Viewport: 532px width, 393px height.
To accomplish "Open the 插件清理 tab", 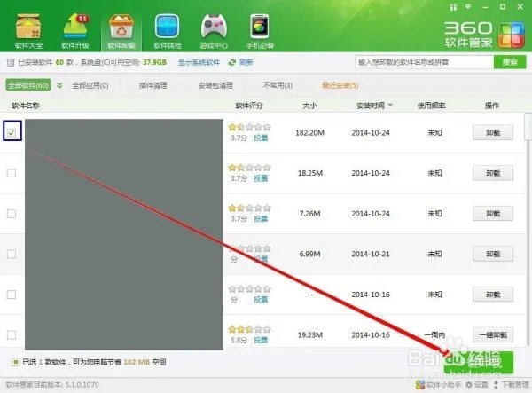I will [x=153, y=85].
